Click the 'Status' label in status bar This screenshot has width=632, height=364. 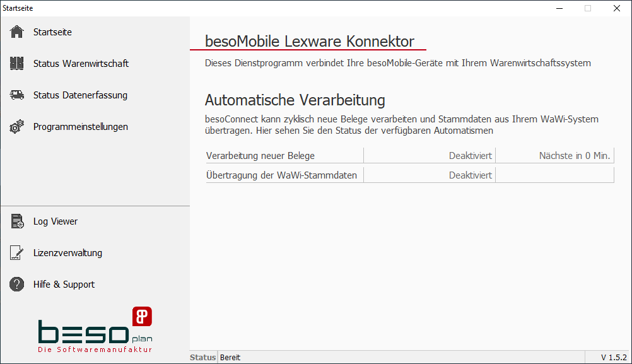[x=202, y=358]
